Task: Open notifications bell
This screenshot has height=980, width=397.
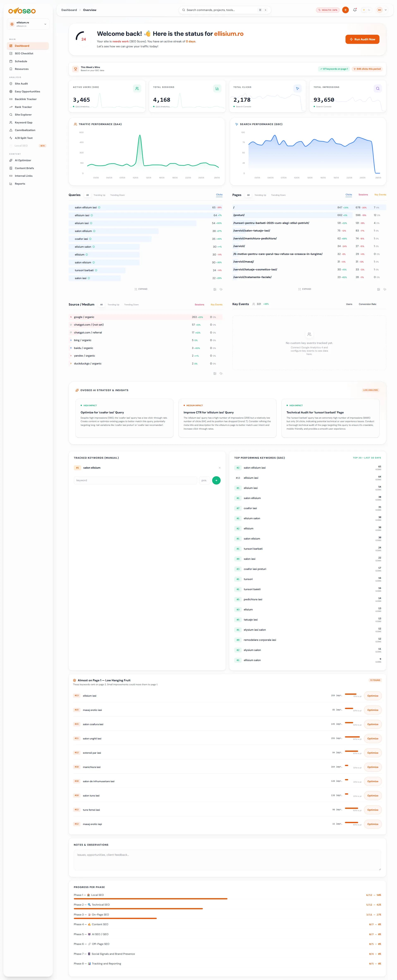Action: (355, 10)
